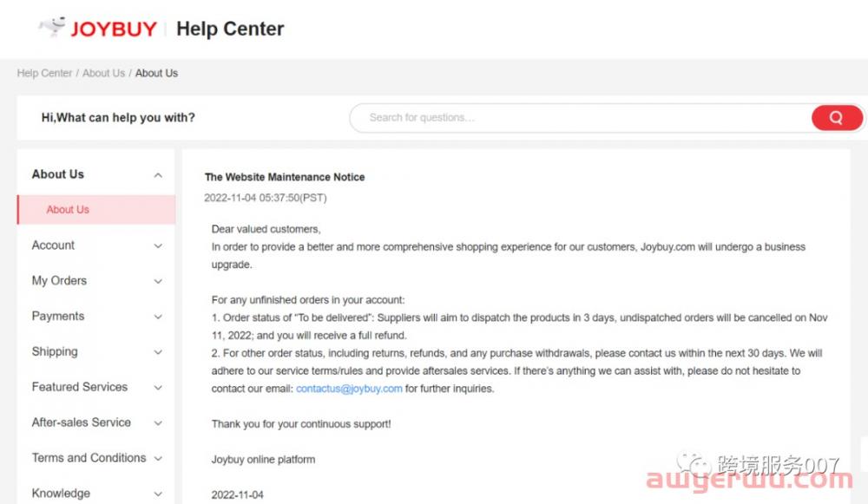
Task: Open the middle About Us breadcrumb link
Action: tap(103, 73)
